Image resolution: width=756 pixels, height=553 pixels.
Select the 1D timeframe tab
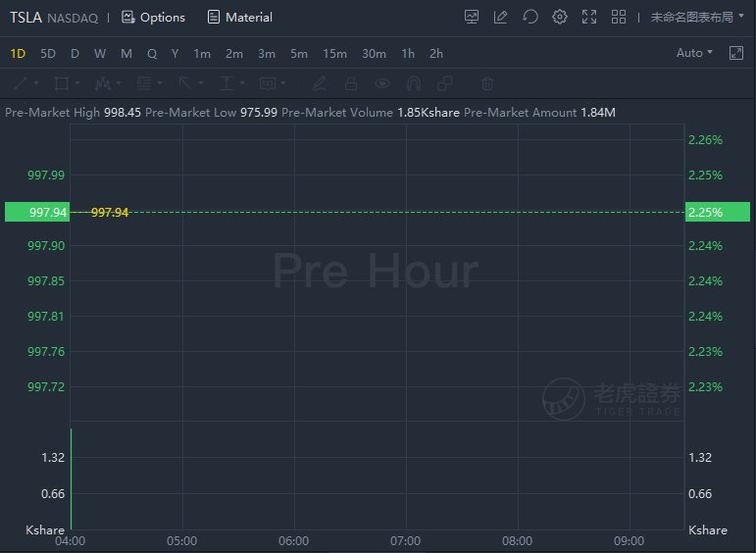(x=18, y=54)
